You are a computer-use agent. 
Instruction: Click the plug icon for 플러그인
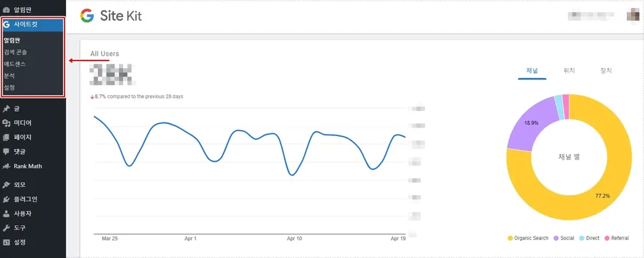click(x=6, y=199)
